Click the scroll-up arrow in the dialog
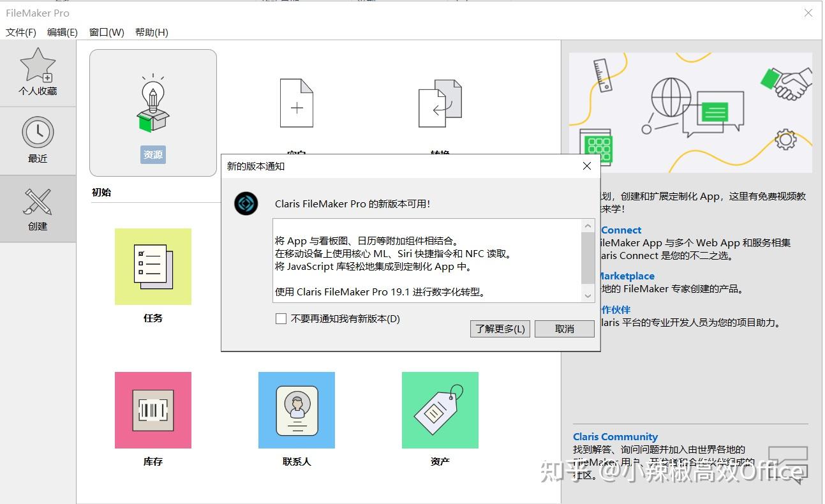This screenshot has height=504, width=825. coord(588,225)
